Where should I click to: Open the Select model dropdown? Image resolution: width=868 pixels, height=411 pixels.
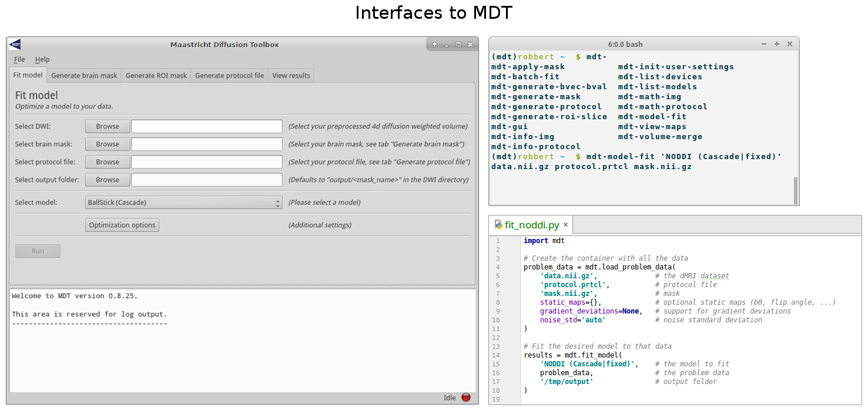(183, 203)
